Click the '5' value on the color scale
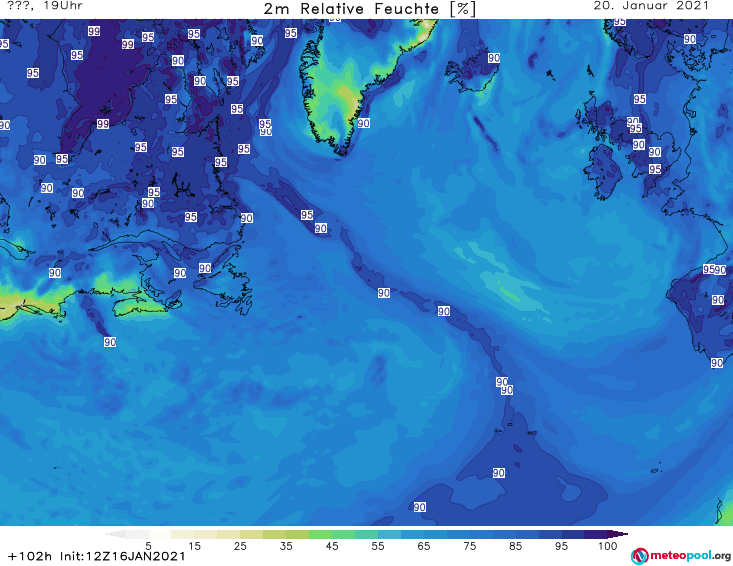 (148, 546)
